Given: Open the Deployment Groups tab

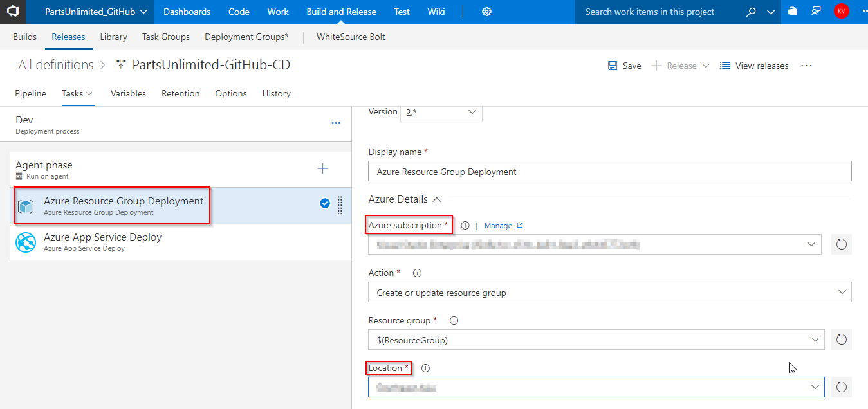Looking at the screenshot, I should [246, 37].
